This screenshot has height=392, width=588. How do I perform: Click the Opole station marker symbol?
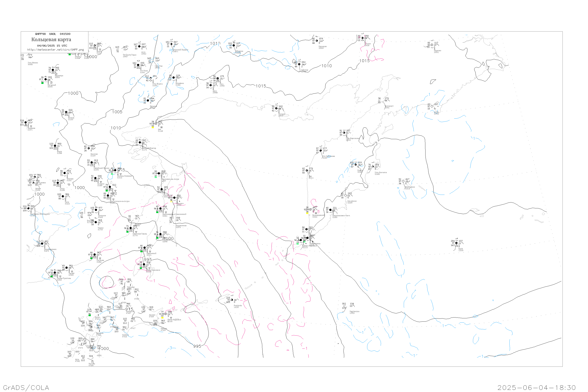456,243
